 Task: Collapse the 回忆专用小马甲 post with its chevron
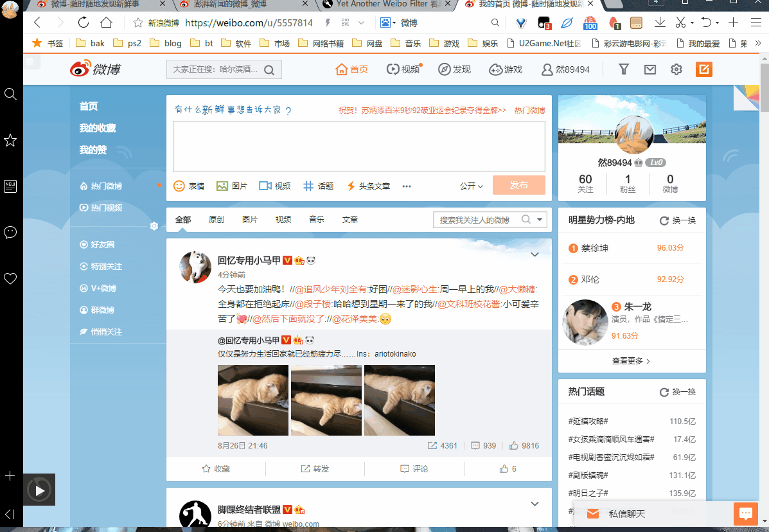tap(535, 254)
